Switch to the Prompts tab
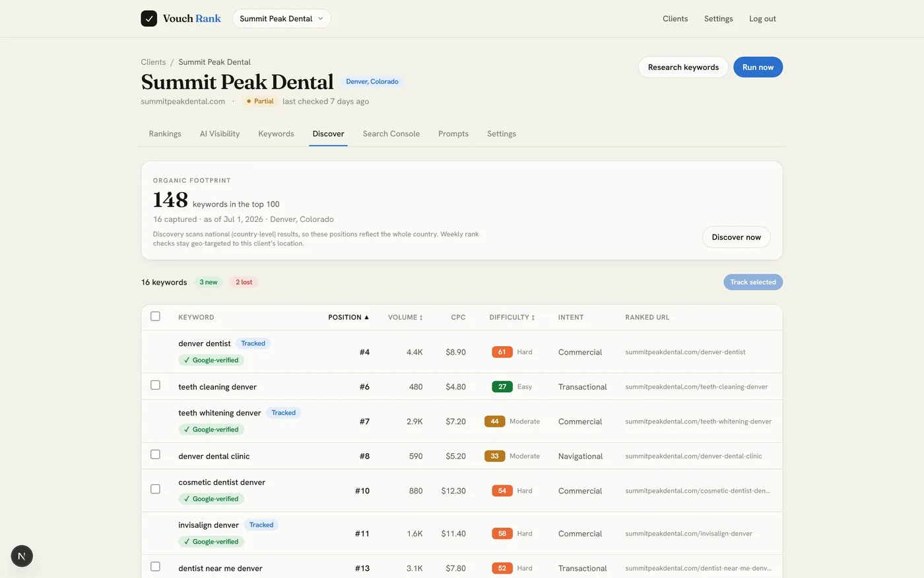This screenshot has height=578, width=924. pyautogui.click(x=453, y=133)
